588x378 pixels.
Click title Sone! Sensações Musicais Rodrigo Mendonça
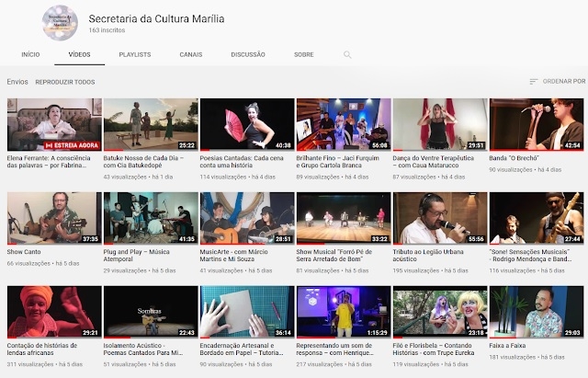[531, 256]
